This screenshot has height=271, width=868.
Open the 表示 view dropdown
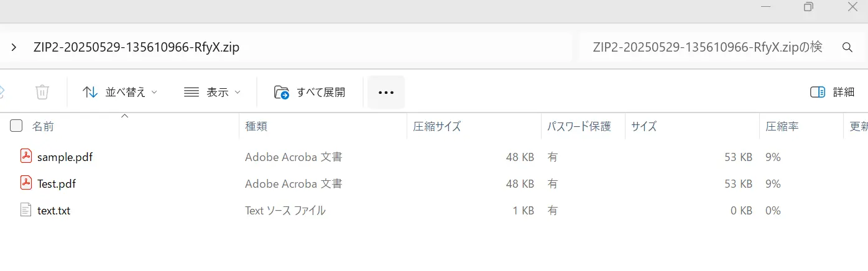pos(212,92)
